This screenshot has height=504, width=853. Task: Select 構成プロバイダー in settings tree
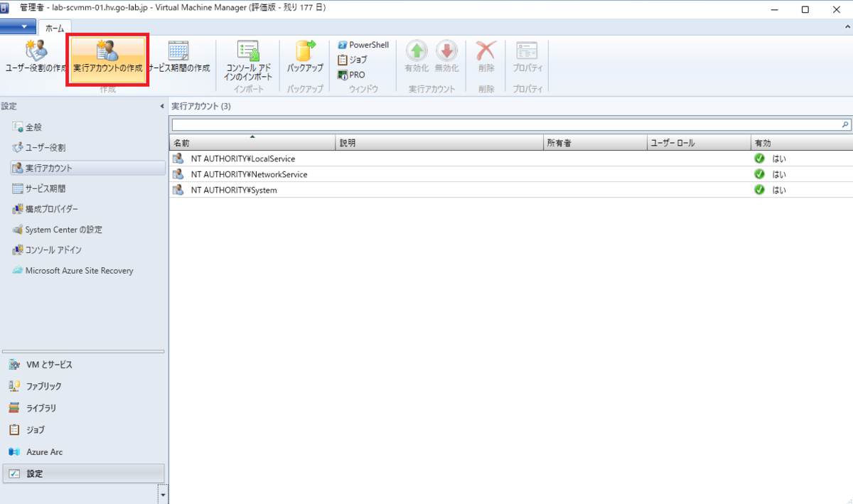click(51, 209)
